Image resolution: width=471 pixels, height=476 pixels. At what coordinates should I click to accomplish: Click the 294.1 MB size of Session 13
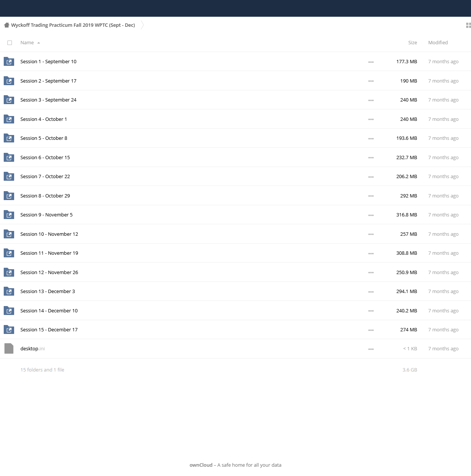coord(406,291)
